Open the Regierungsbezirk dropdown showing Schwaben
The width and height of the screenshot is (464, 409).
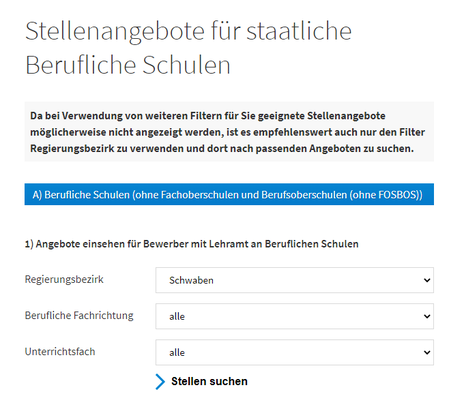click(x=294, y=280)
